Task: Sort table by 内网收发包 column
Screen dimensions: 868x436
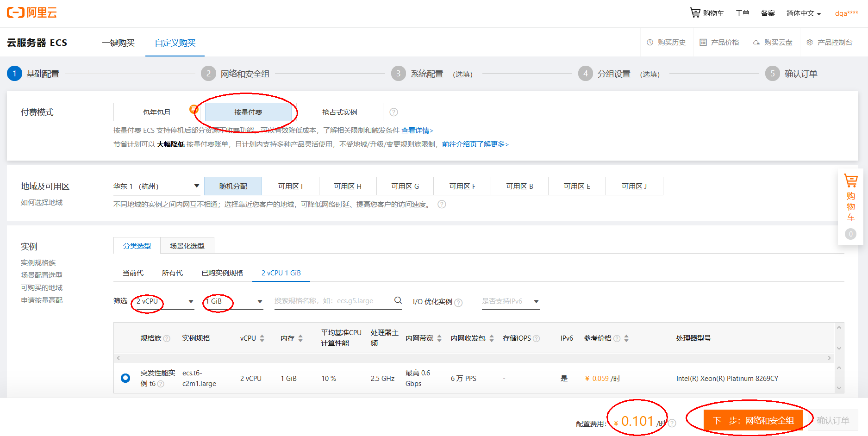Action: coord(492,338)
